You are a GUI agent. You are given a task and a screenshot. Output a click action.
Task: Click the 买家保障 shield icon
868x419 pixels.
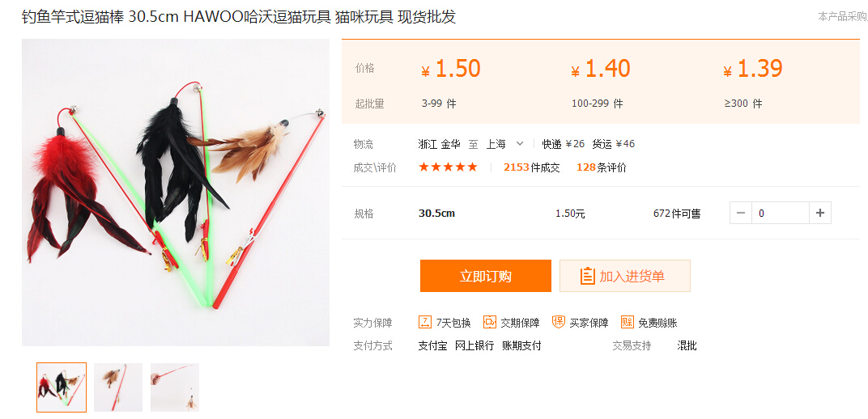click(x=559, y=322)
